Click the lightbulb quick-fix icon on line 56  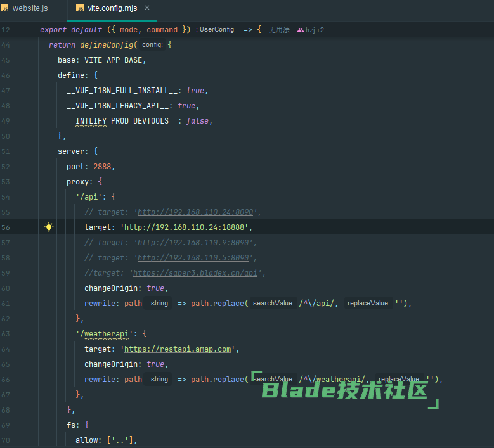(49, 227)
